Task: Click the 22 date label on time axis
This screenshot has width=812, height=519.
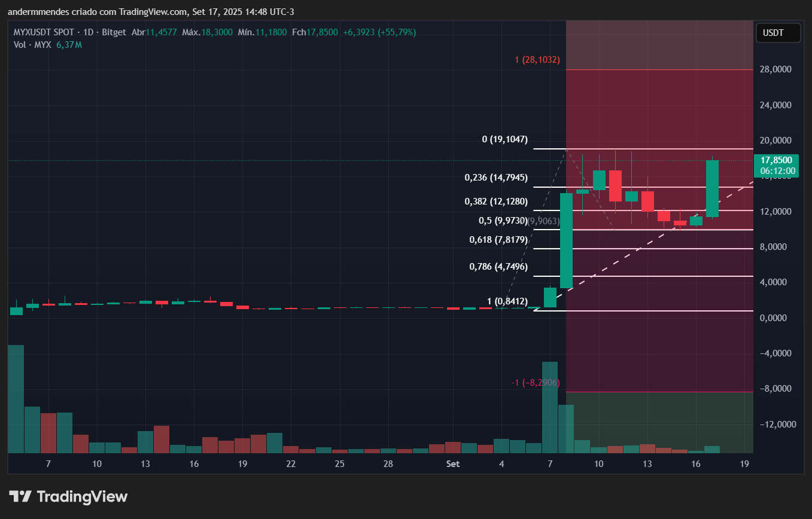Action: 291,464
